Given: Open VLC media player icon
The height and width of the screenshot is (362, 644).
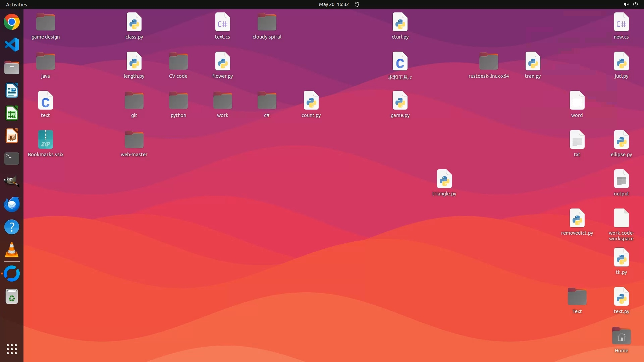Looking at the screenshot, I should [x=12, y=250].
